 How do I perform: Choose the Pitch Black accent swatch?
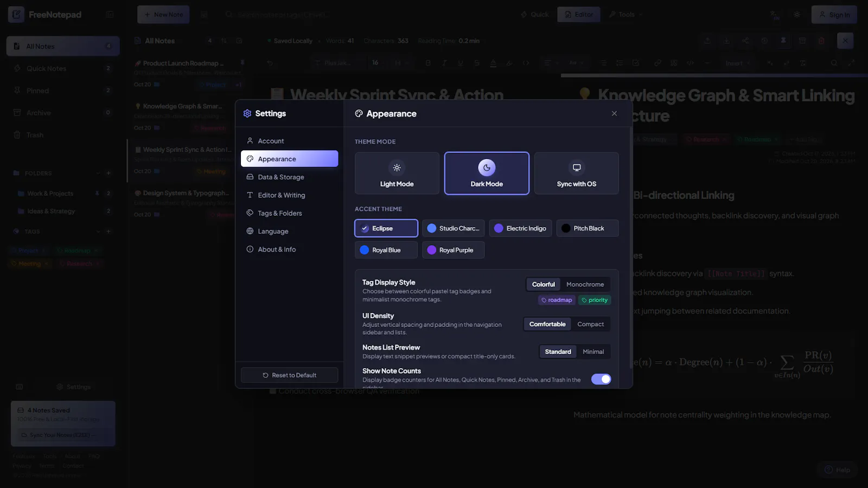[x=588, y=228]
